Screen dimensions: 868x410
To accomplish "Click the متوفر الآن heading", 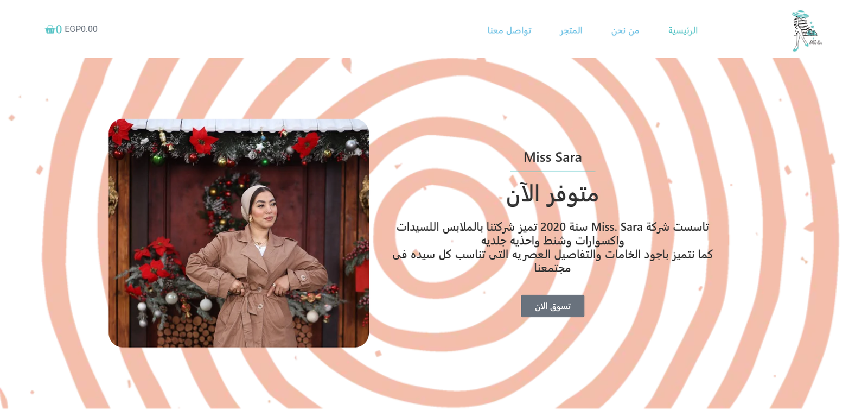I will (552, 194).
